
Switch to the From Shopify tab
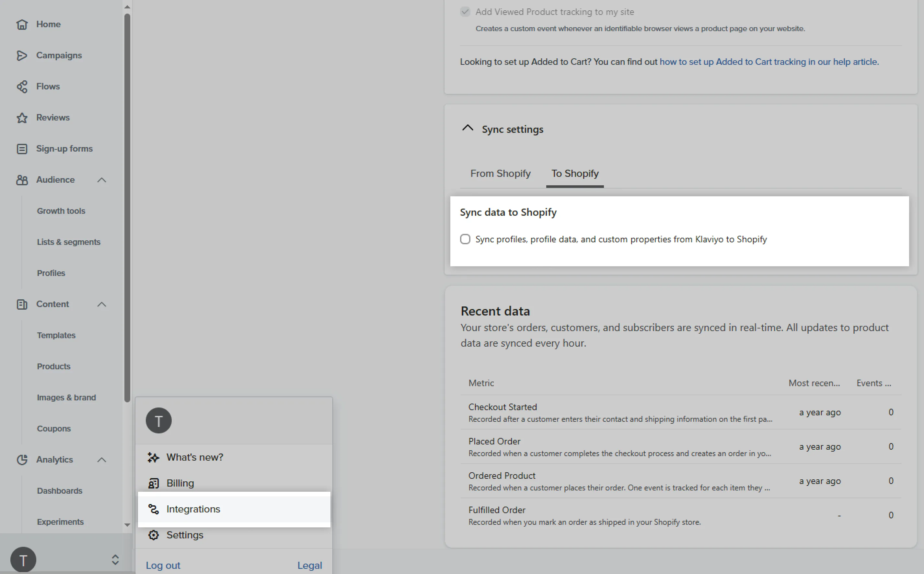[x=500, y=174]
